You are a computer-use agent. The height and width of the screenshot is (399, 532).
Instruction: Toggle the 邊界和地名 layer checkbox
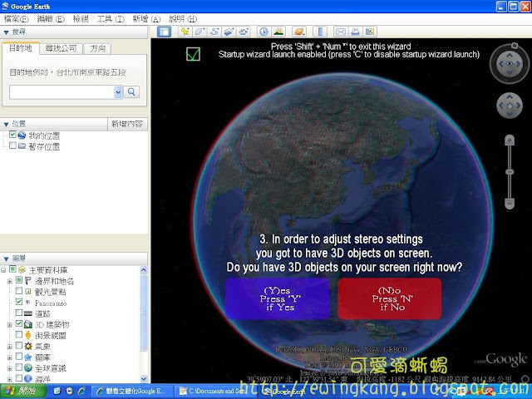coord(19,280)
